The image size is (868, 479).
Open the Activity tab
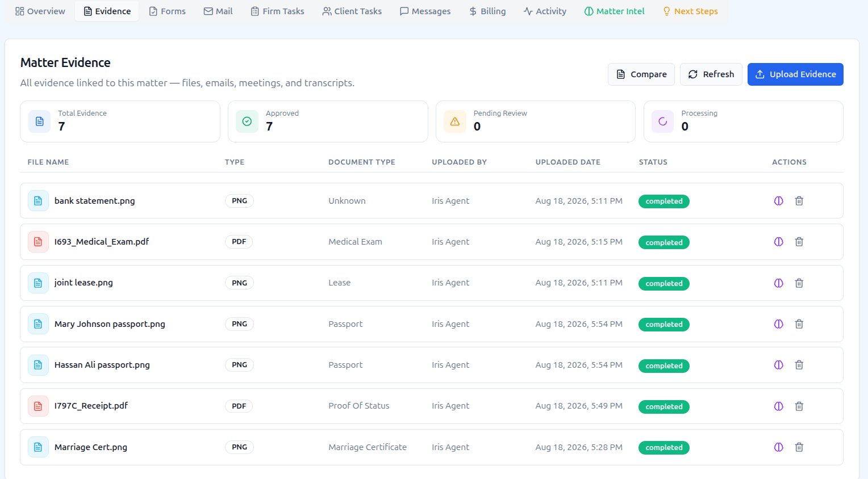545,11
